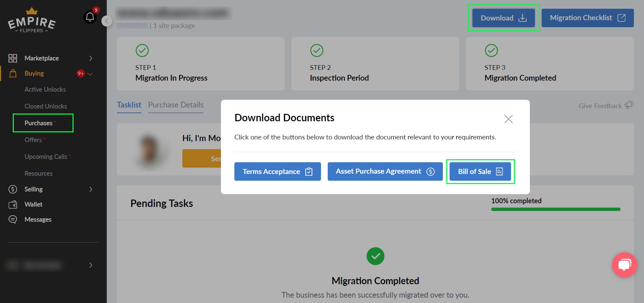Expand the Marketplace submenu chevron
Image resolution: width=644 pixels, height=303 pixels.
(x=91, y=58)
